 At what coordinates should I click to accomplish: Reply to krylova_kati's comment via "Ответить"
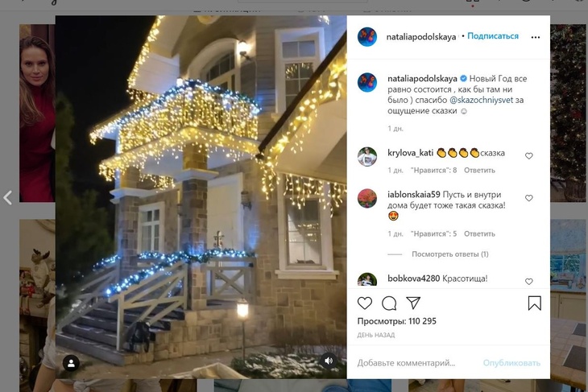[479, 170]
